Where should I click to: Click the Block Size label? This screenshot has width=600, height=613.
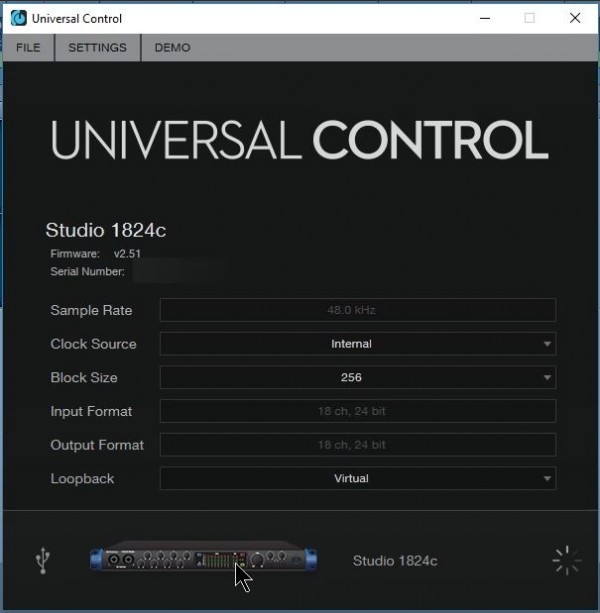[84, 377]
